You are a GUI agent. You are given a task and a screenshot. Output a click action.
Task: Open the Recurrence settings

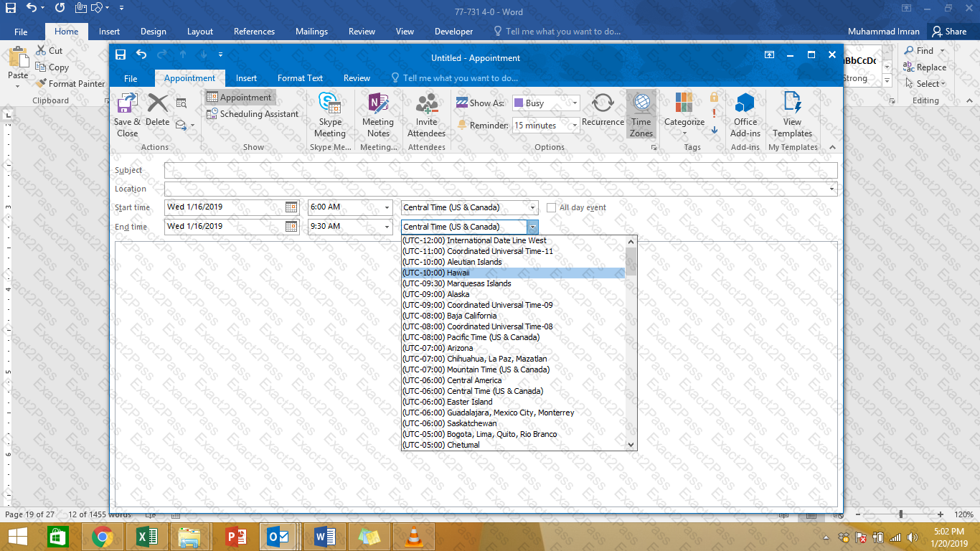603,110
